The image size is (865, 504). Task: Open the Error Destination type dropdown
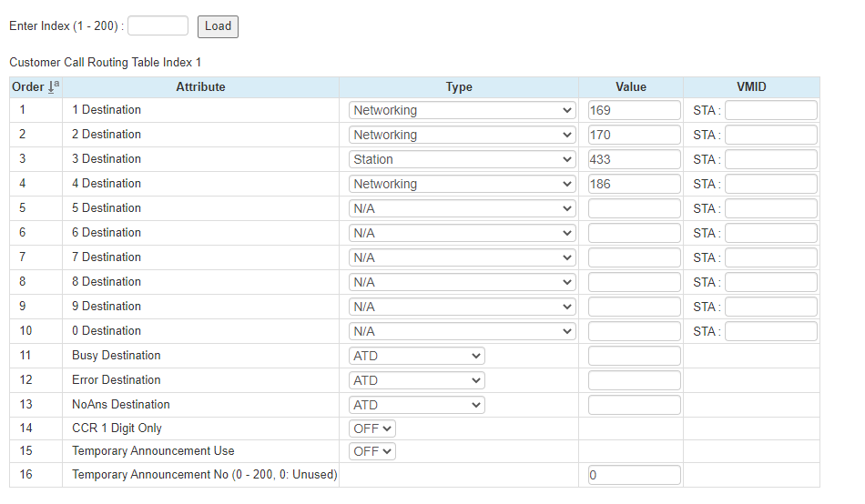click(x=416, y=380)
